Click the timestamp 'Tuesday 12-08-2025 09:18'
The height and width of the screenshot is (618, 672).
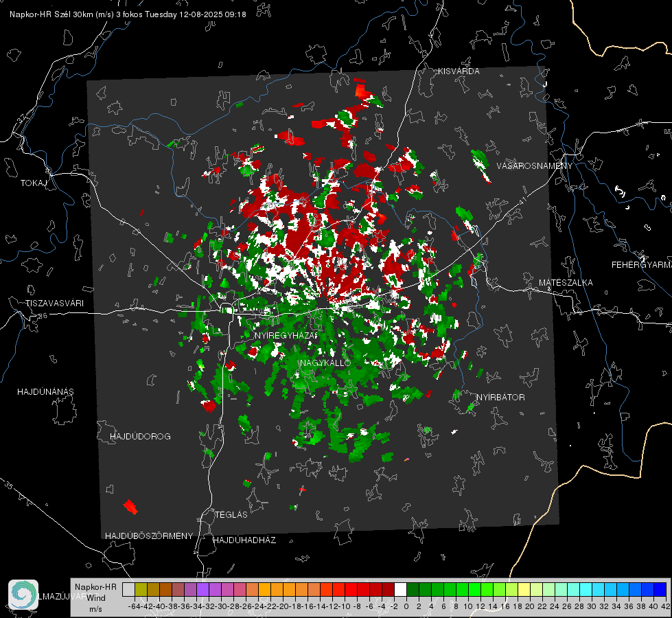click(x=196, y=14)
